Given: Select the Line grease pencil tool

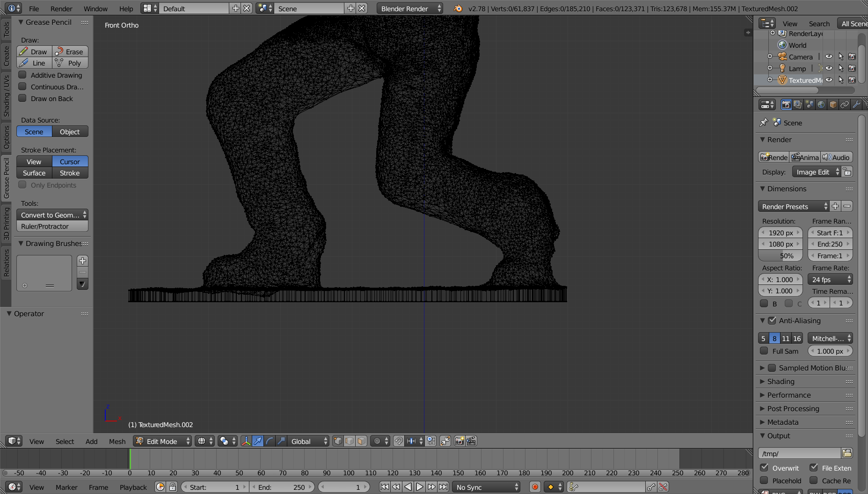Looking at the screenshot, I should point(34,63).
